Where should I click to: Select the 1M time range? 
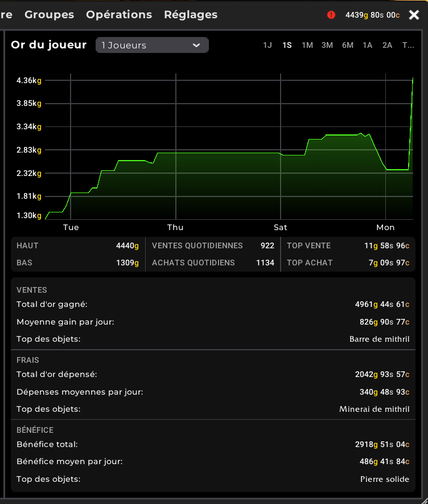tap(307, 45)
